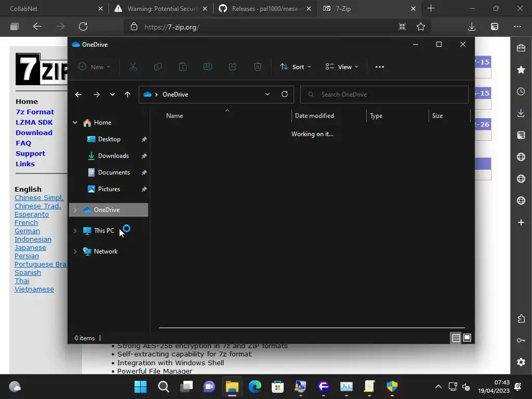This screenshot has height=399, width=532.
Task: Open the Download link on 7-Zip page
Action: (34, 132)
